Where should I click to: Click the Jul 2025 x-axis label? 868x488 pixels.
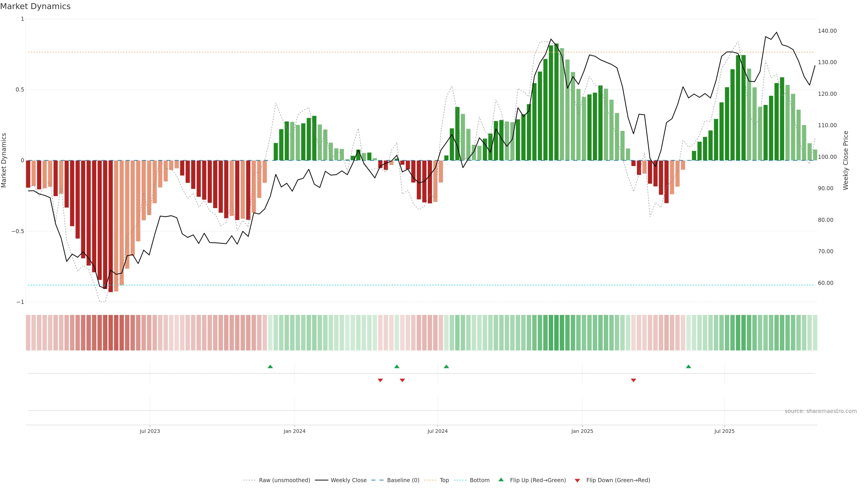tap(724, 431)
